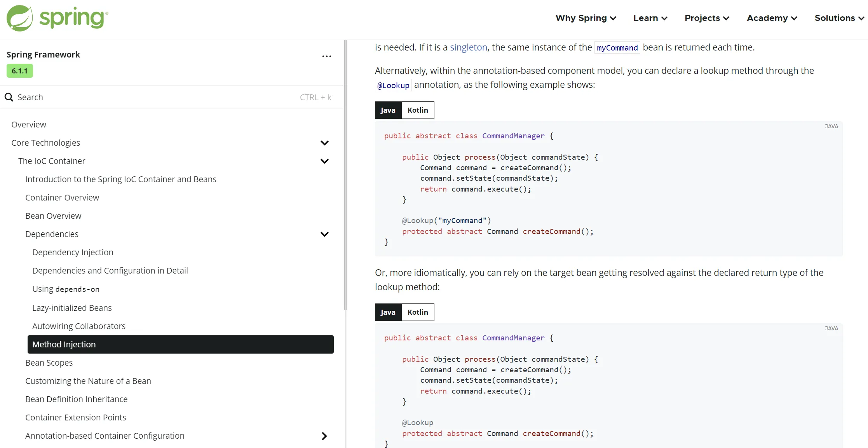The width and height of the screenshot is (868, 448).
Task: Open the Projects dropdown menu
Action: (706, 18)
